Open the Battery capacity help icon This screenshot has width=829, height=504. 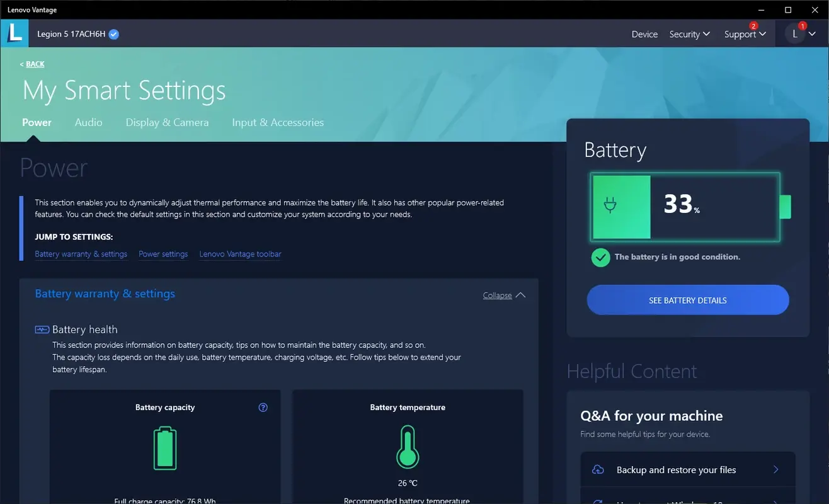pyautogui.click(x=263, y=407)
